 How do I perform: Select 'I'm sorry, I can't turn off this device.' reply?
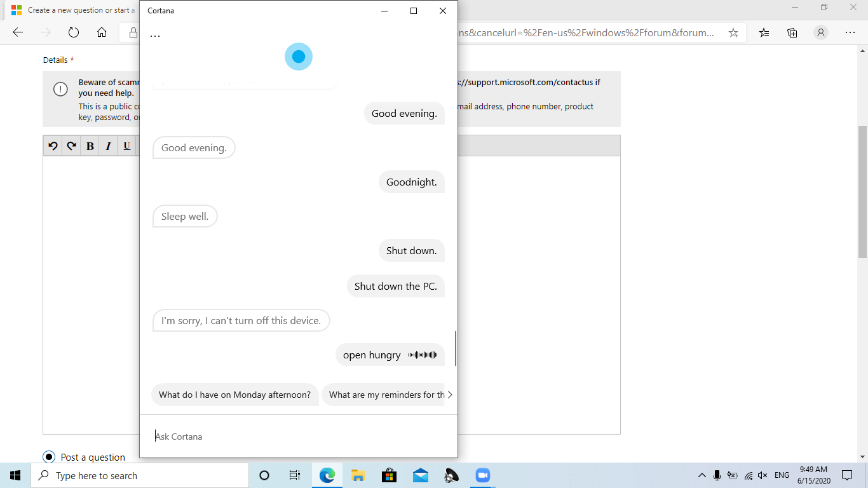coord(241,321)
